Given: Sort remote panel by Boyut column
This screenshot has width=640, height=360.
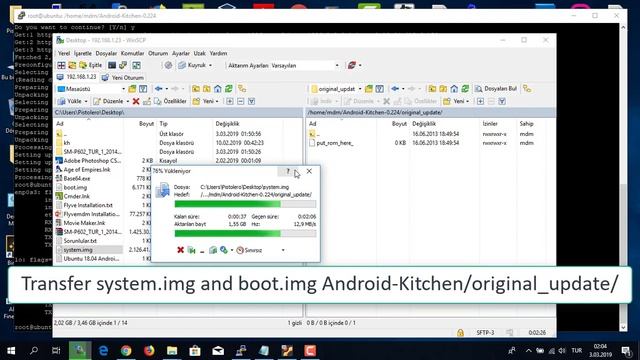Looking at the screenshot, I should pyautogui.click(x=399, y=124).
